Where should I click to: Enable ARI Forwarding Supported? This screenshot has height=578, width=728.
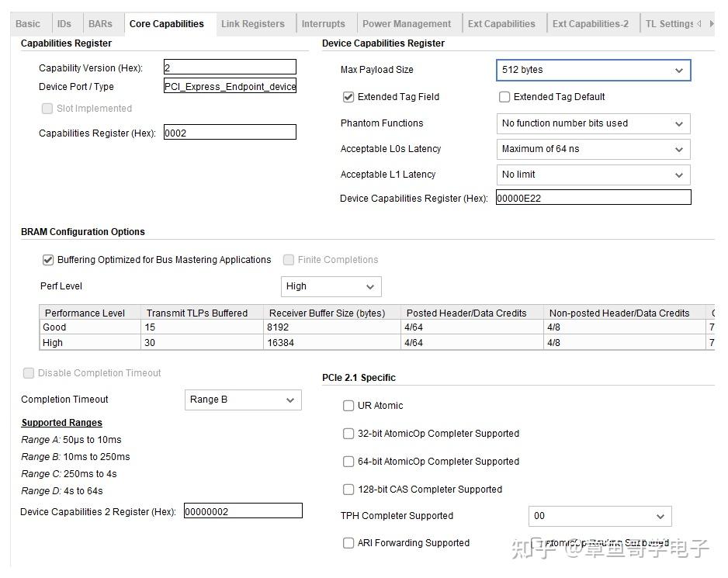click(348, 543)
